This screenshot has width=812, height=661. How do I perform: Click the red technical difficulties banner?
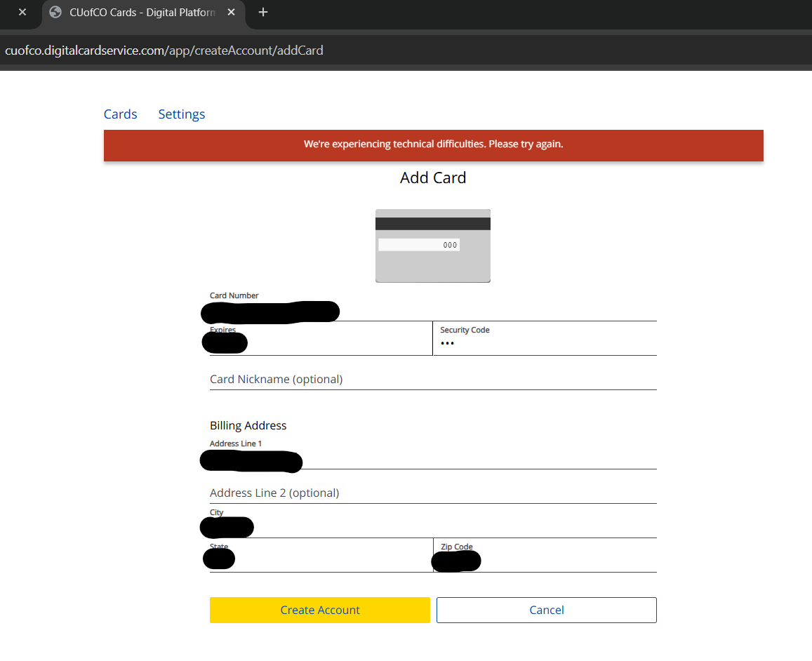point(433,145)
